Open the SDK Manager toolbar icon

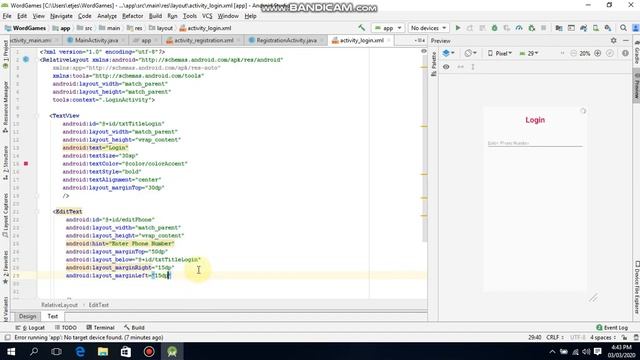pos(608,28)
